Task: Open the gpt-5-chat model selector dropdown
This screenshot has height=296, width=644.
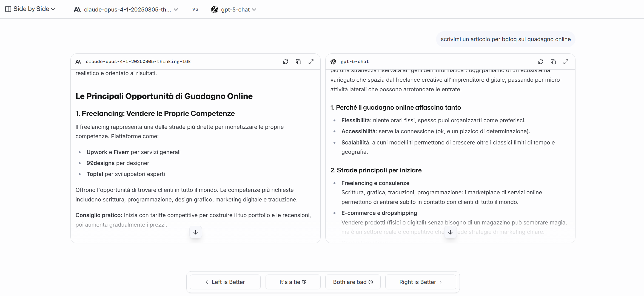Action: pyautogui.click(x=233, y=10)
